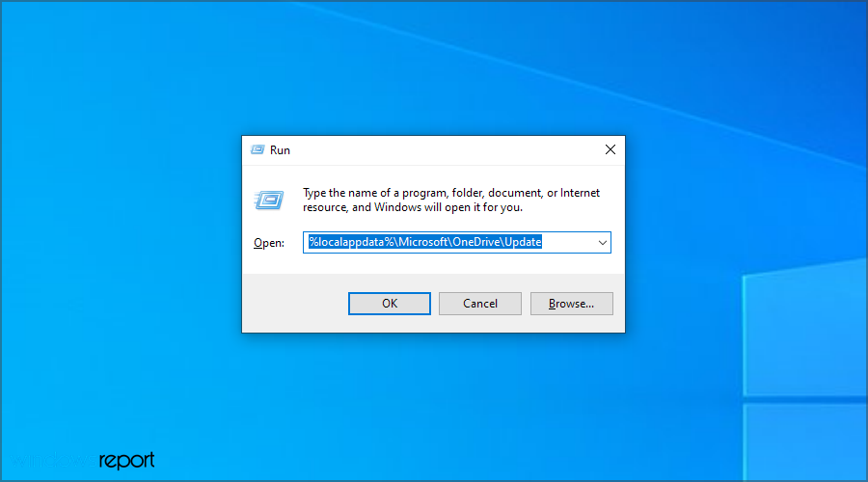Click the "Open:" label
This screenshot has width=868, height=482.
coord(269,243)
